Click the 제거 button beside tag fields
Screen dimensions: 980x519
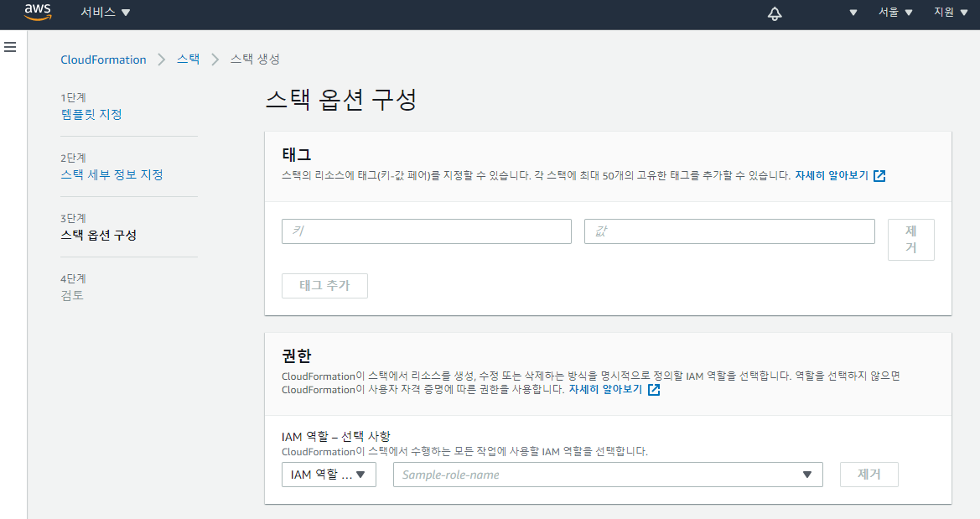[911, 240]
